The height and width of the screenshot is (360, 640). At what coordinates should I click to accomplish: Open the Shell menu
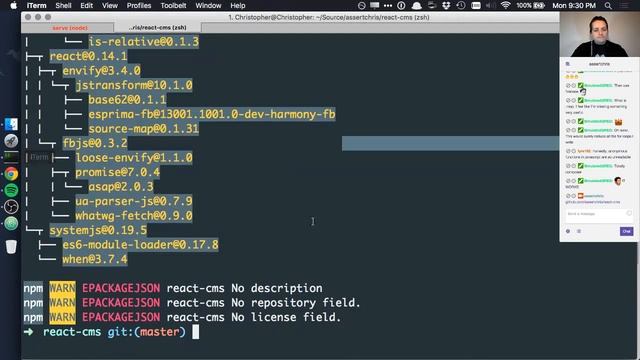(63, 5)
